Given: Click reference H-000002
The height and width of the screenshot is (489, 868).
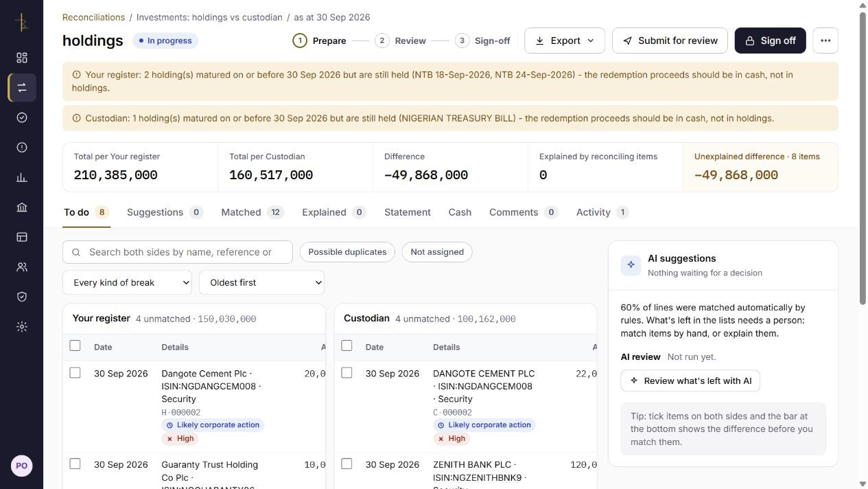Looking at the screenshot, I should 181,413.
